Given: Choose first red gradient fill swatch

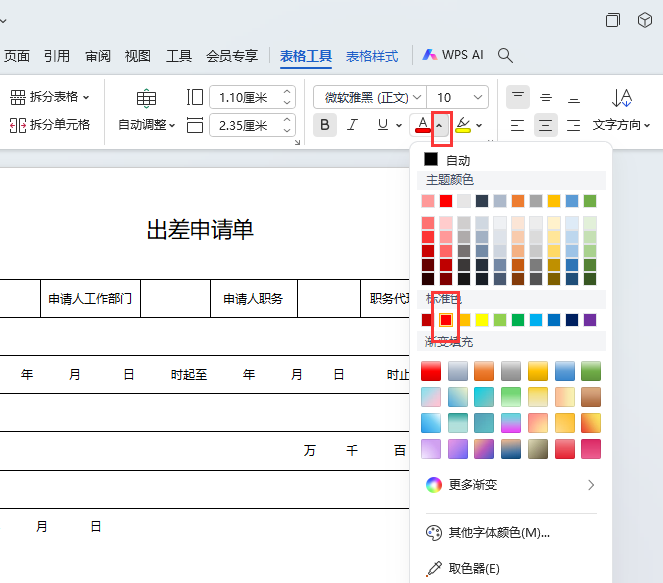Looking at the screenshot, I should [431, 371].
